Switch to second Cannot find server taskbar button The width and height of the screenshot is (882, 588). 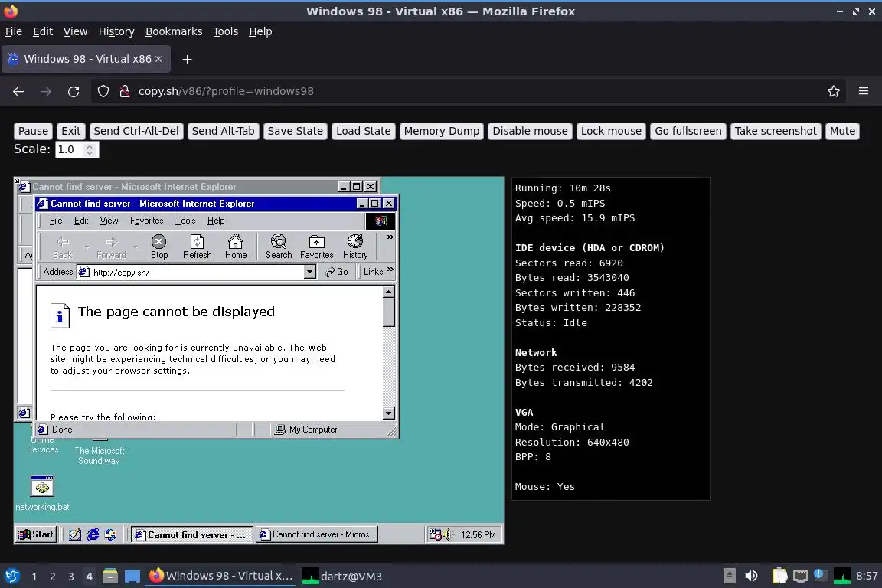tap(317, 534)
